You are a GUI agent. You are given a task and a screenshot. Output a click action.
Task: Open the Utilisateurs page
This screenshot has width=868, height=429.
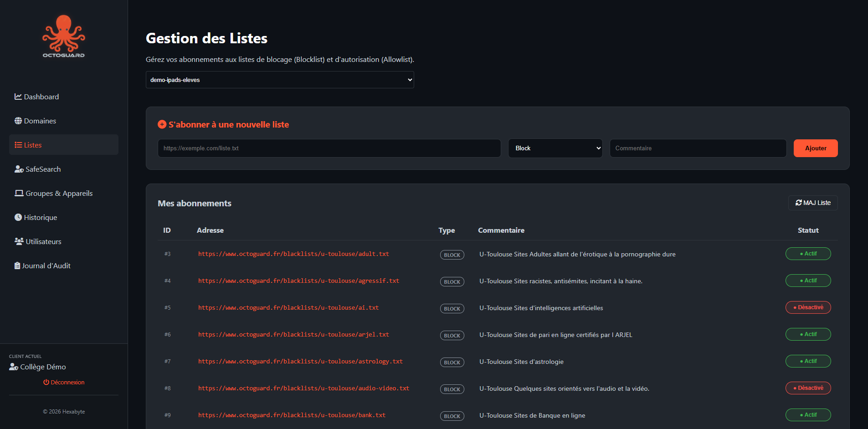pyautogui.click(x=64, y=241)
